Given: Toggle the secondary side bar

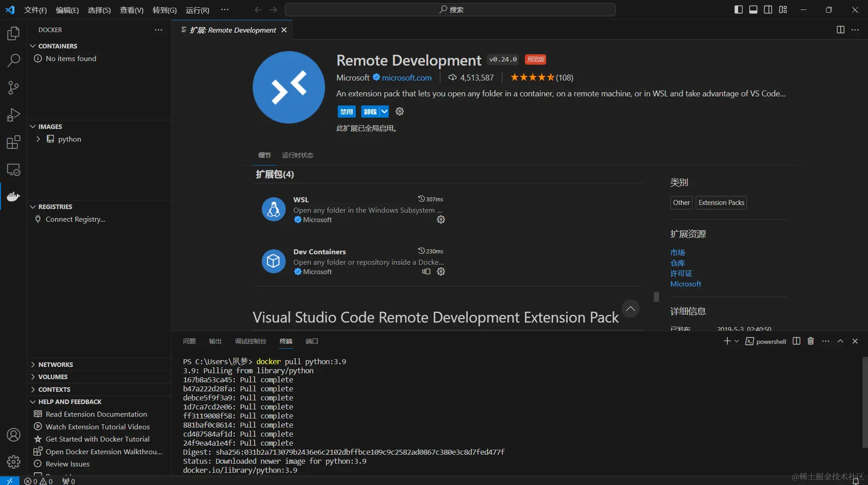Looking at the screenshot, I should (768, 10).
